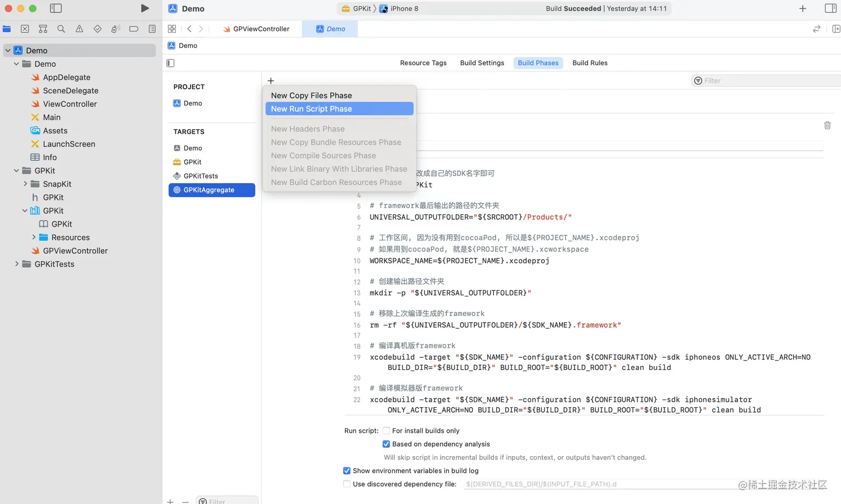The width and height of the screenshot is (841, 504).
Task: Expand the GPKitTests folder
Action: pyautogui.click(x=17, y=264)
